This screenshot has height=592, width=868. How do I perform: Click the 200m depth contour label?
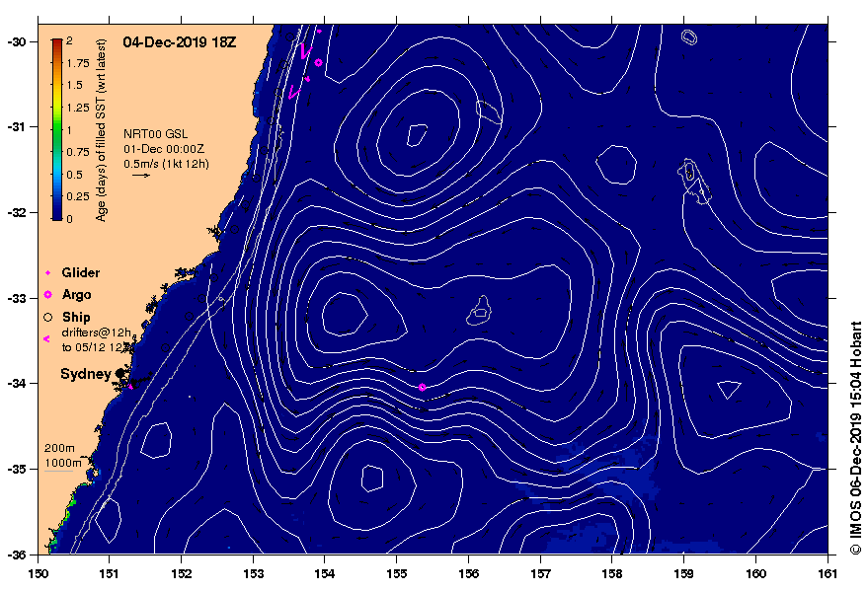coord(59,449)
